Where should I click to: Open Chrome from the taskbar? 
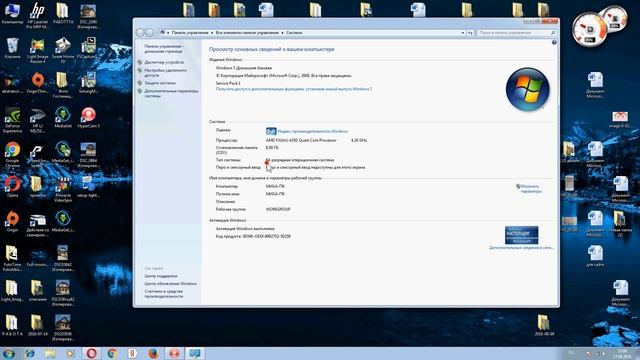pyautogui.click(x=112, y=353)
